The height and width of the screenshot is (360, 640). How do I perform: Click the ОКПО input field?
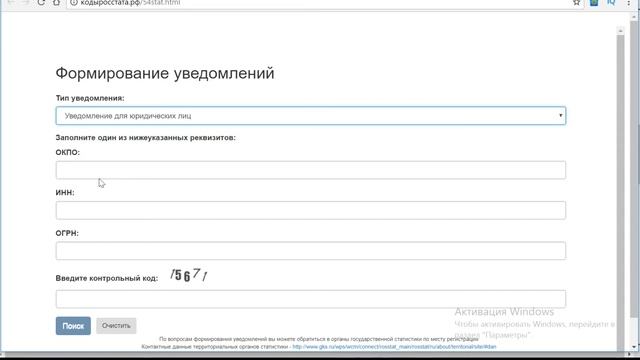tap(311, 170)
